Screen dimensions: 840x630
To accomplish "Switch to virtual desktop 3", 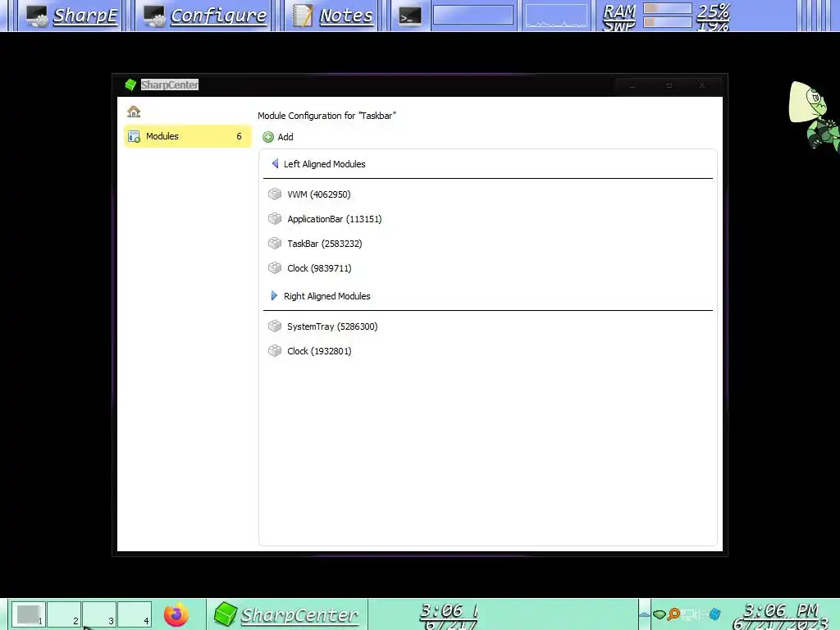I will 99,614.
